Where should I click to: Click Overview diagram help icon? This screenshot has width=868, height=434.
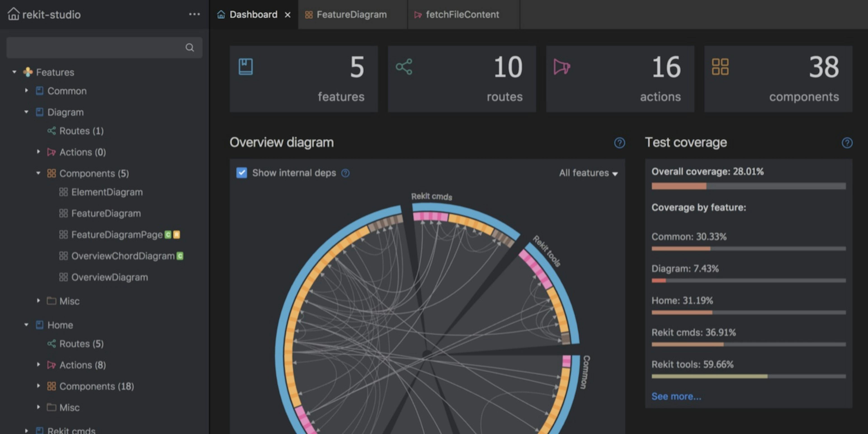(619, 143)
